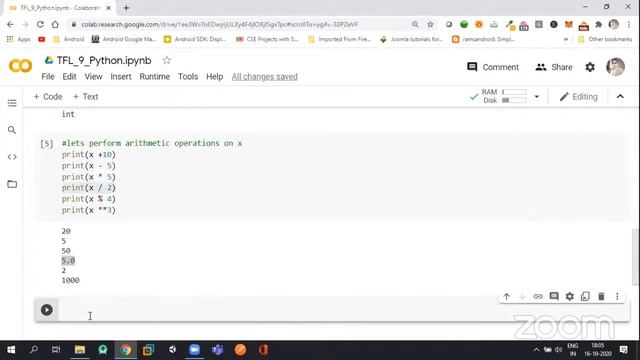Open the Files folder icon in sidebar
The width and height of the screenshot is (640, 360).
pos(12,184)
